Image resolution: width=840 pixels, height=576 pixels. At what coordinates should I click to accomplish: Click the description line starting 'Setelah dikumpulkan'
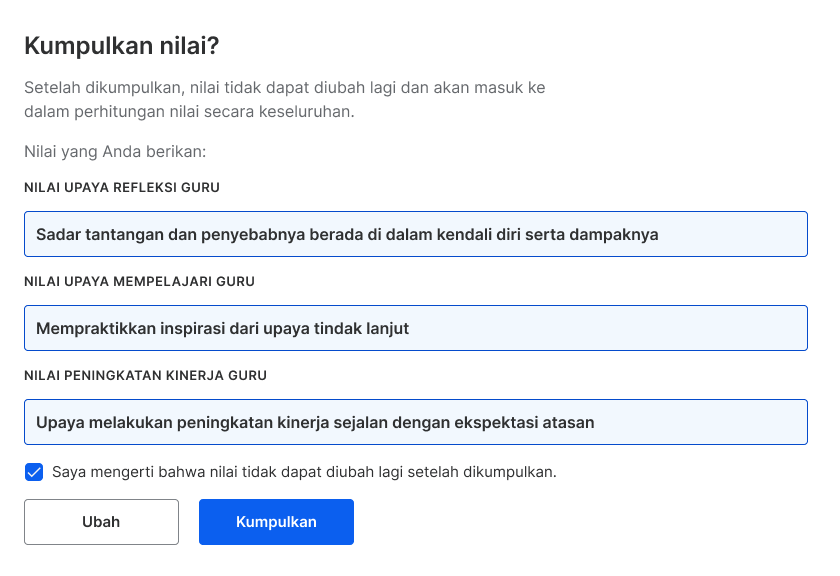(284, 87)
